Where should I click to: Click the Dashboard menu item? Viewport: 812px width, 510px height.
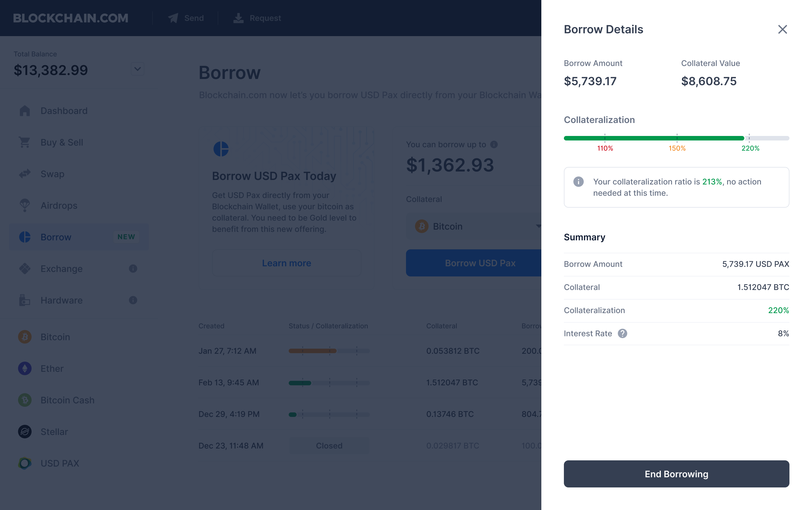[x=63, y=111]
